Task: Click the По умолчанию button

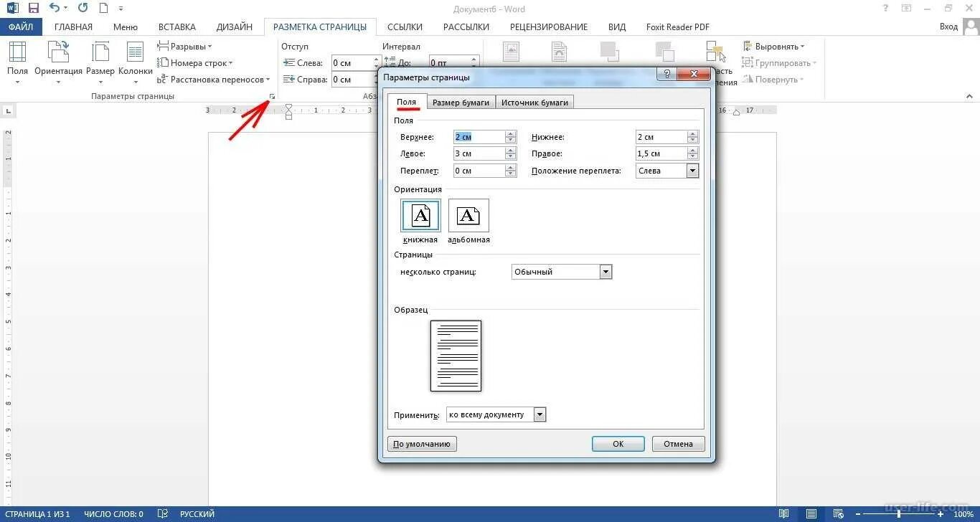Action: pos(422,444)
